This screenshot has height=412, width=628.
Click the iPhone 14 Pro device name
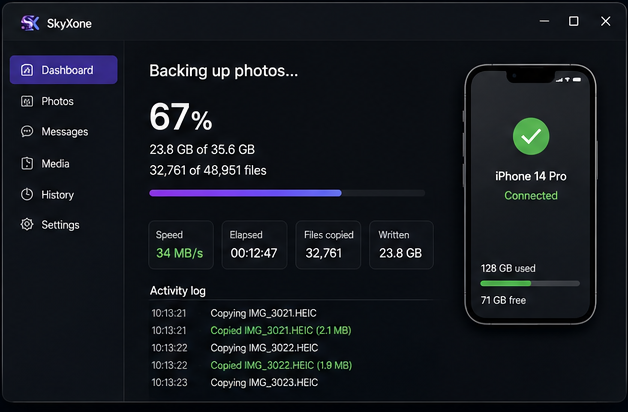[x=531, y=176]
